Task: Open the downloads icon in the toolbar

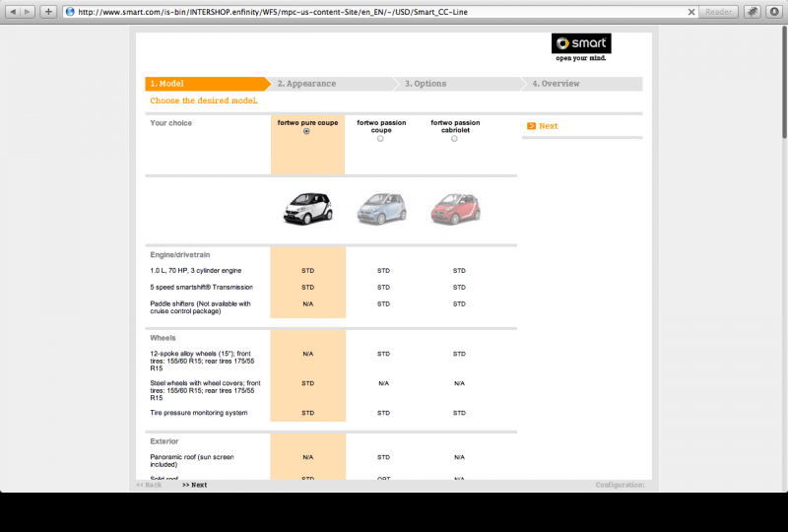Action: point(774,12)
